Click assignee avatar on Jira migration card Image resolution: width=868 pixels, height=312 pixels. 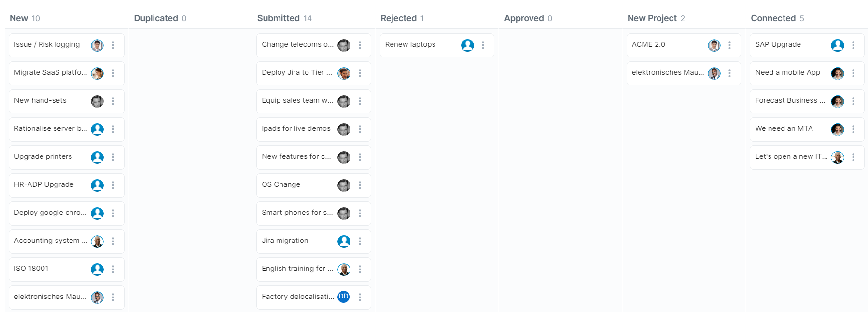pos(344,241)
